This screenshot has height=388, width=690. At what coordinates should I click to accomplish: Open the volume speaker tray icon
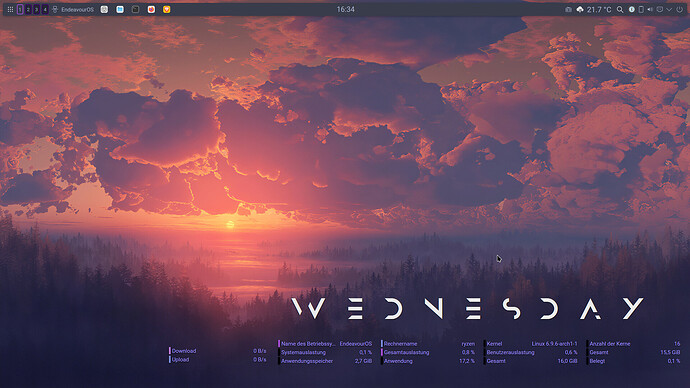(650, 9)
